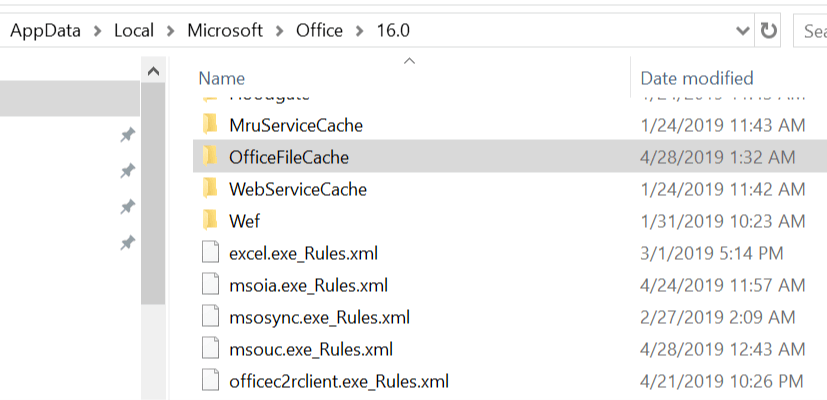The image size is (827, 400).
Task: Click the msosync.exe_Rules.xml file icon
Action: (209, 317)
